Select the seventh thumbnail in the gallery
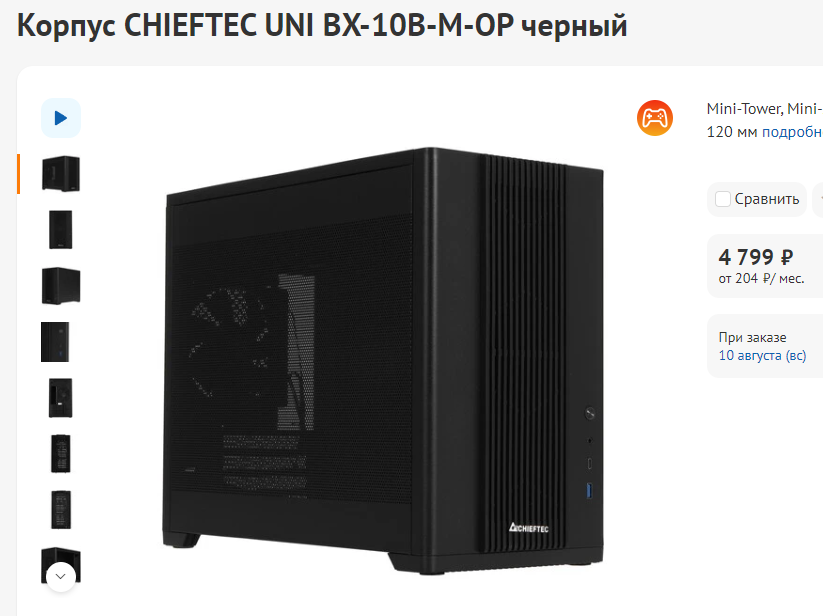The height and width of the screenshot is (616, 823). (x=61, y=510)
